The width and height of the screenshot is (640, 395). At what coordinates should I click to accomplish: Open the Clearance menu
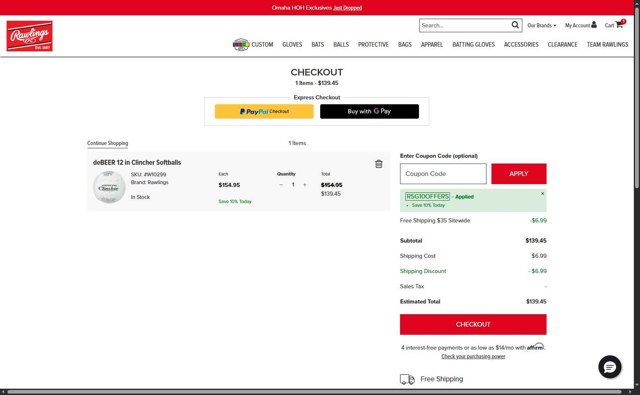coord(562,44)
